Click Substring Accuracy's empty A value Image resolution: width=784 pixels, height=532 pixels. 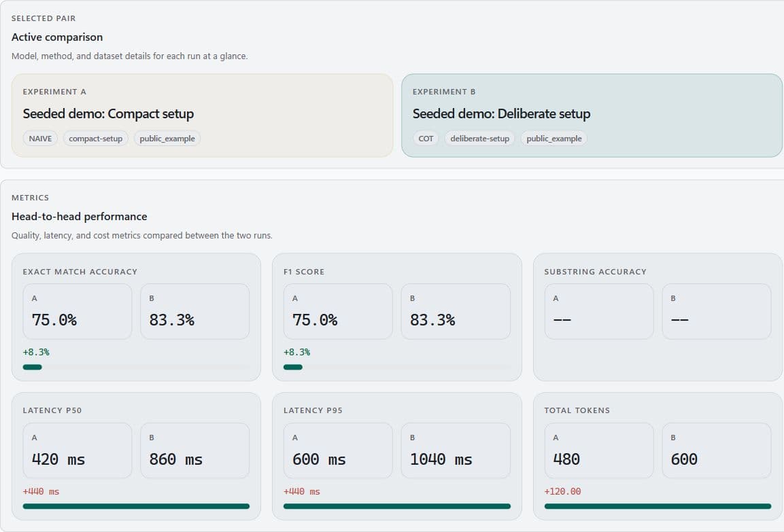click(562, 320)
